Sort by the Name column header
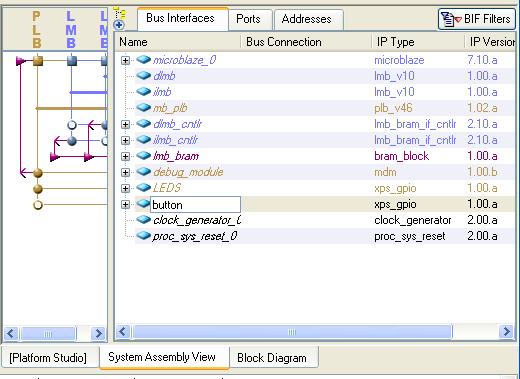Screen dimensions: 520x379 click(x=178, y=42)
